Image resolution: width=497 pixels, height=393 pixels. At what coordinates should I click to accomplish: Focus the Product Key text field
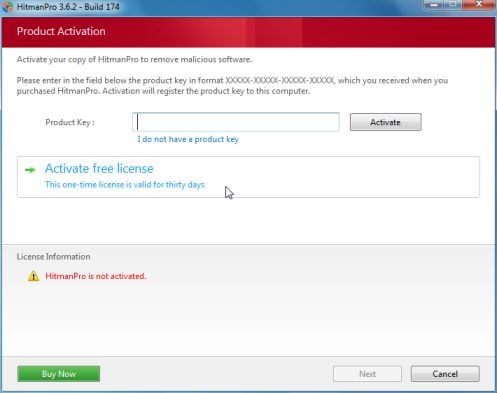coord(236,122)
